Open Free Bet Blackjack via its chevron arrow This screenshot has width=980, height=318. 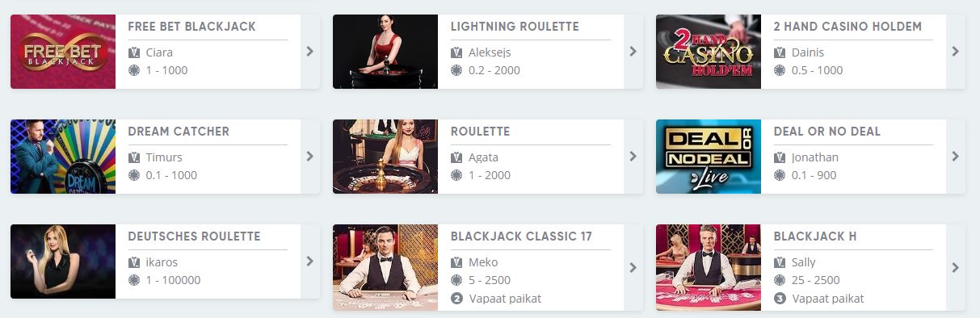[310, 52]
